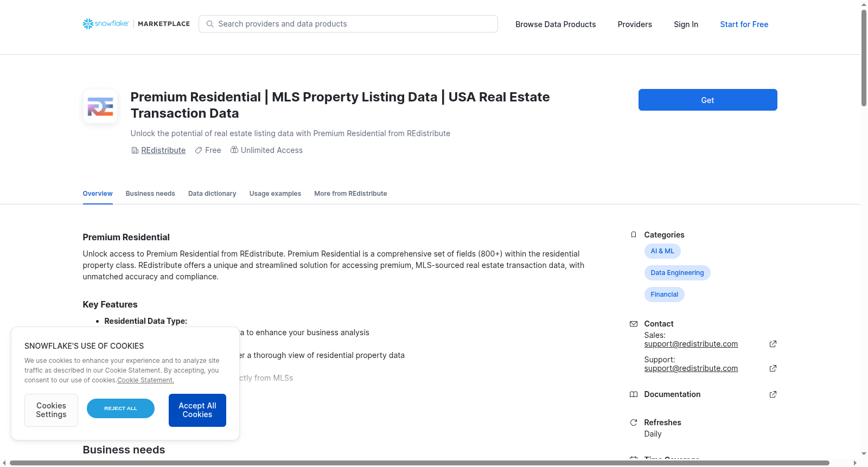
Task: Click the gift icon beside Unlimited Access
Action: pos(234,150)
